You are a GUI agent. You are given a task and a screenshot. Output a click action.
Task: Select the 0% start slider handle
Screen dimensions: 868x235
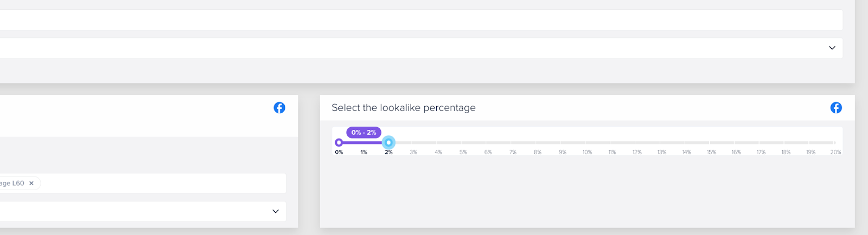point(339,142)
